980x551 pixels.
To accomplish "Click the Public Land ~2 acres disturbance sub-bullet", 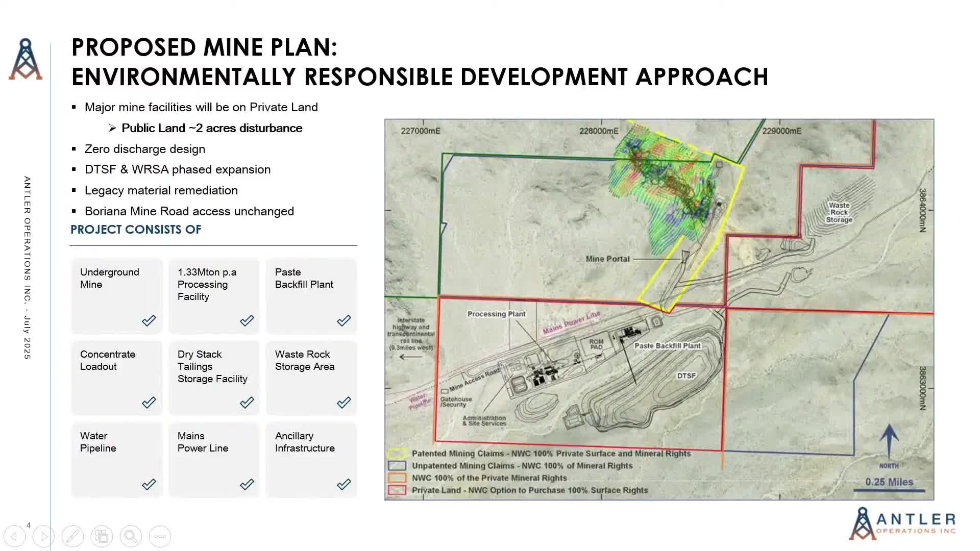I will pos(212,128).
